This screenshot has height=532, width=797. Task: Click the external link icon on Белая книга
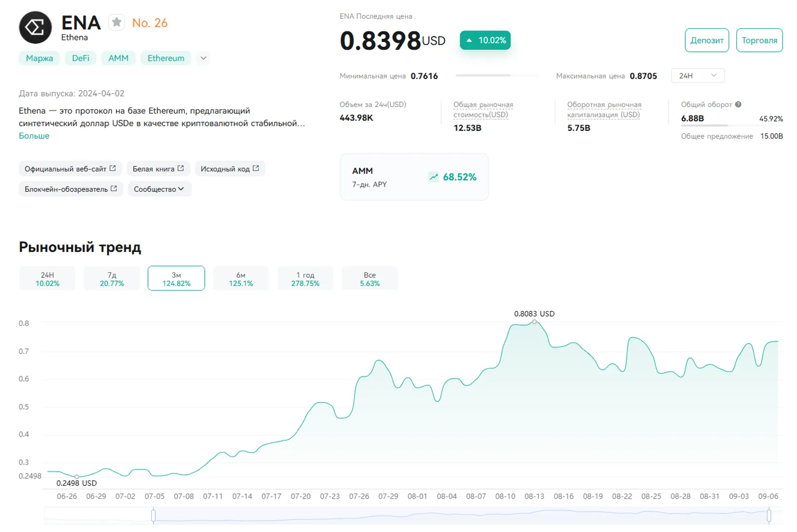[x=181, y=168]
